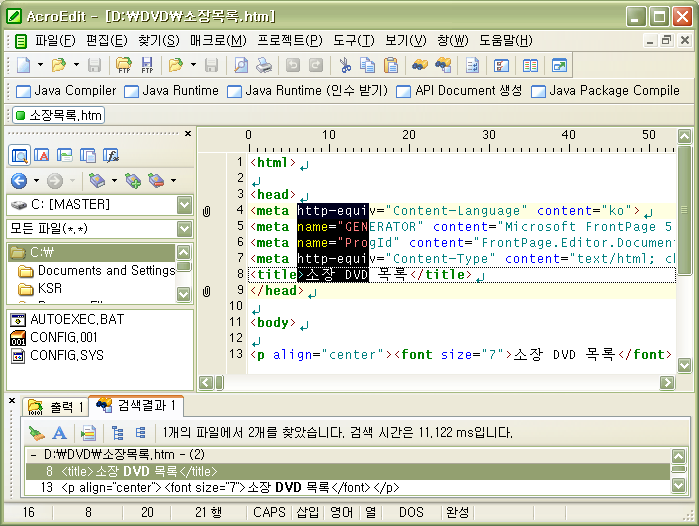Open the 보기(V) menu
The height and width of the screenshot is (526, 699).
[406, 41]
